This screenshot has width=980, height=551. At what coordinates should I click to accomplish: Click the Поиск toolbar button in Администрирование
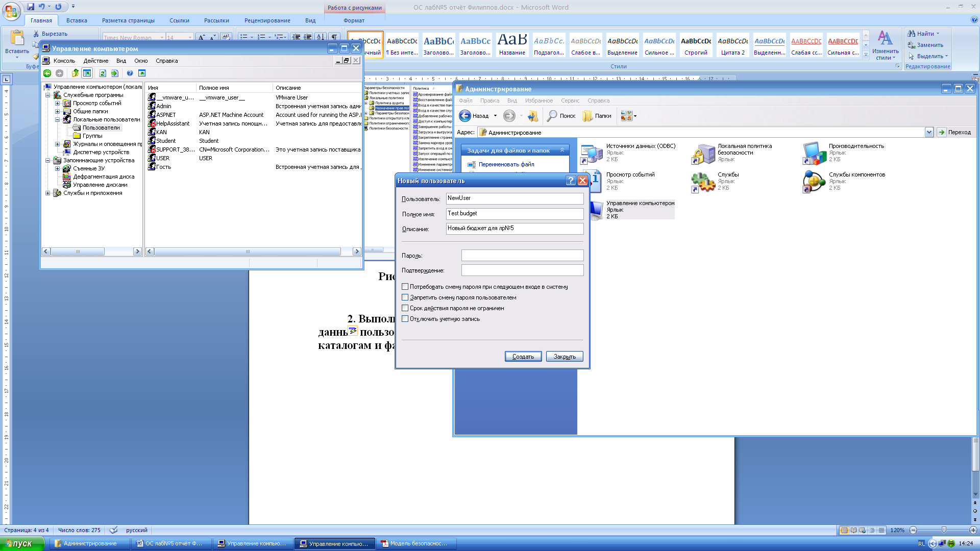point(561,116)
